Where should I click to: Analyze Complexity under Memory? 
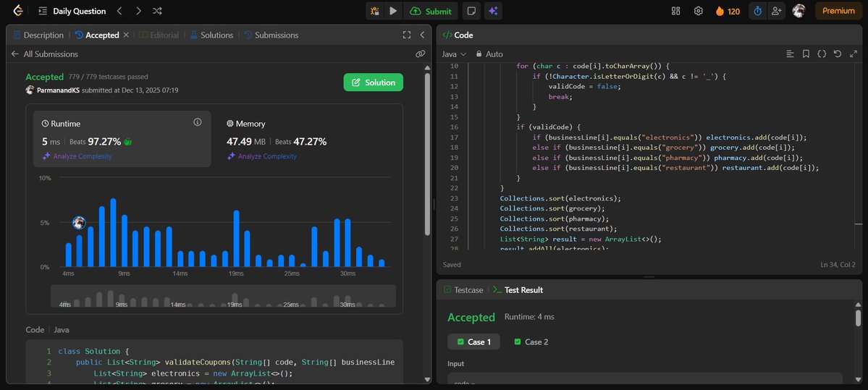(x=262, y=156)
